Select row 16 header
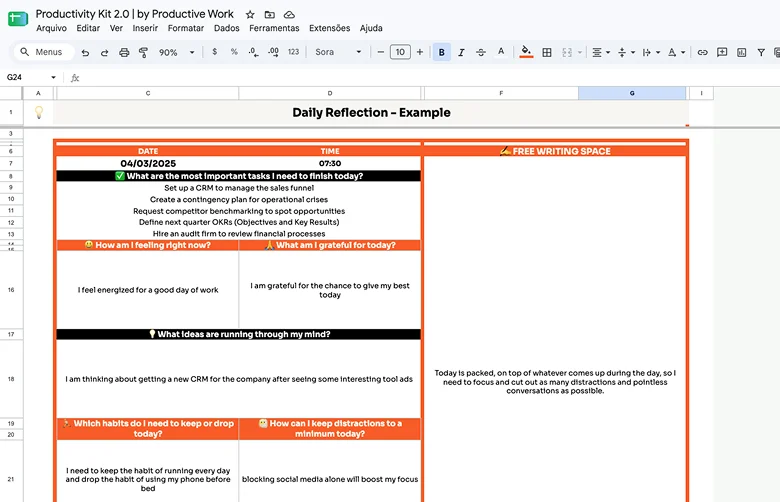780x502 pixels. click(x=11, y=290)
